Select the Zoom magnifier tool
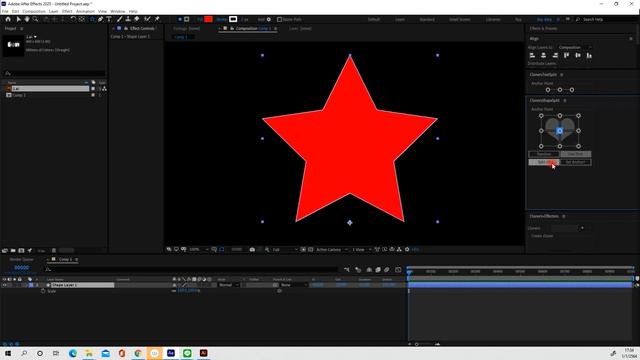The height and width of the screenshot is (360, 640). pyautogui.click(x=36, y=19)
